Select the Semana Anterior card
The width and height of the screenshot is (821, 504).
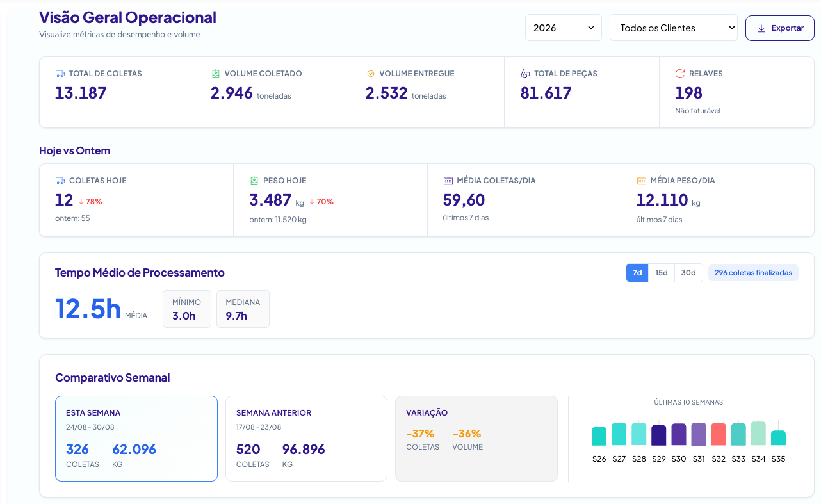point(307,439)
